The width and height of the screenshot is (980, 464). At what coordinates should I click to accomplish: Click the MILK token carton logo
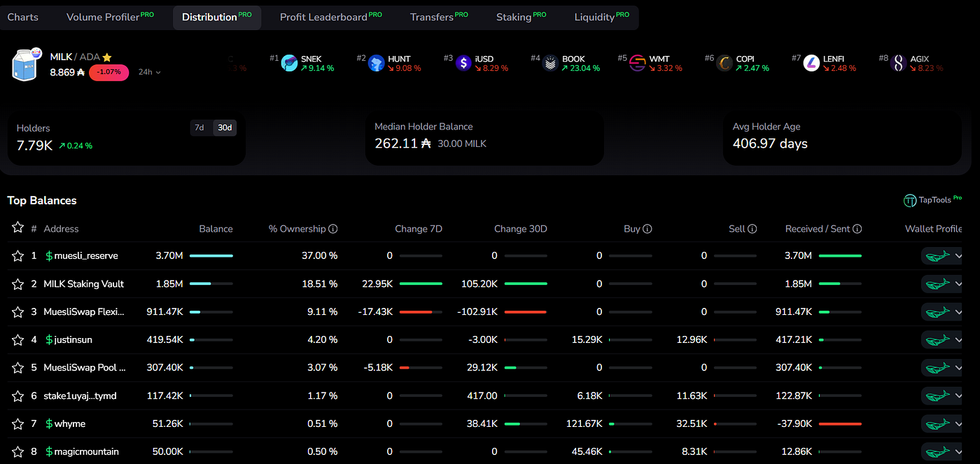24,65
